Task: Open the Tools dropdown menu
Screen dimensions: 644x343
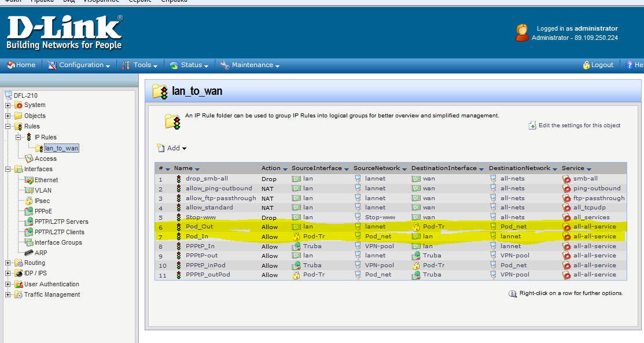Action: pyautogui.click(x=140, y=65)
